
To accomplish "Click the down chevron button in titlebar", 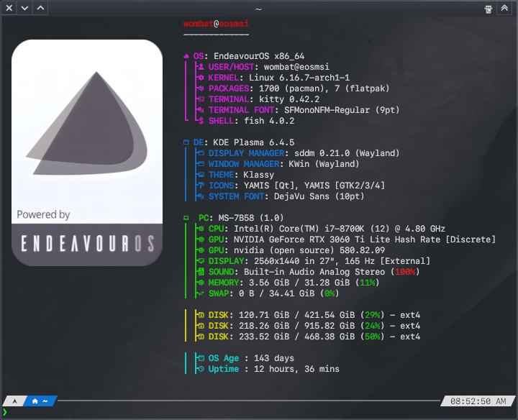I will [x=24, y=8].
